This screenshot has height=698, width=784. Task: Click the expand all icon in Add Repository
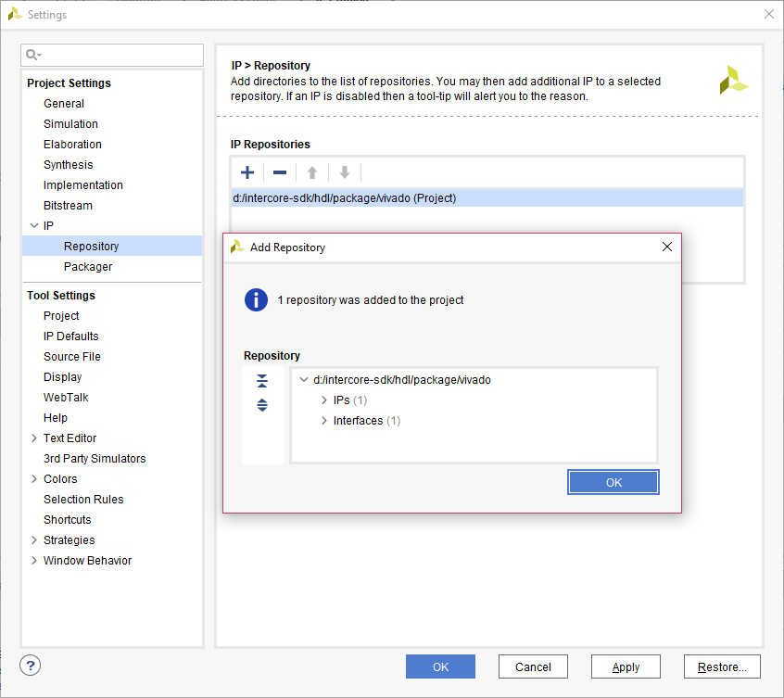(x=262, y=405)
